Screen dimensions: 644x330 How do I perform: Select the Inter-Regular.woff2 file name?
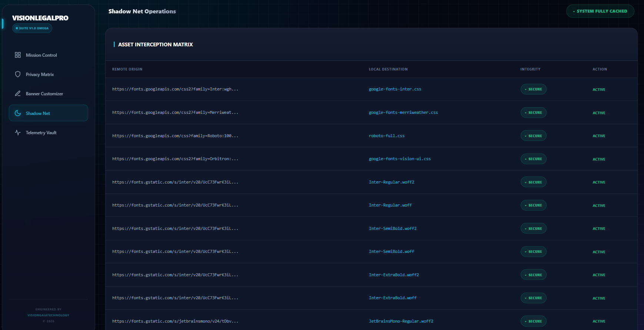(x=391, y=182)
